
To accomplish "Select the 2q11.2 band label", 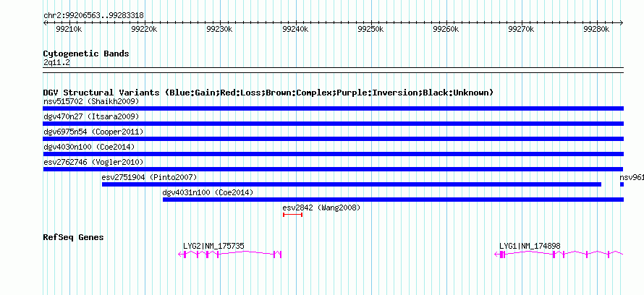I will point(56,63).
